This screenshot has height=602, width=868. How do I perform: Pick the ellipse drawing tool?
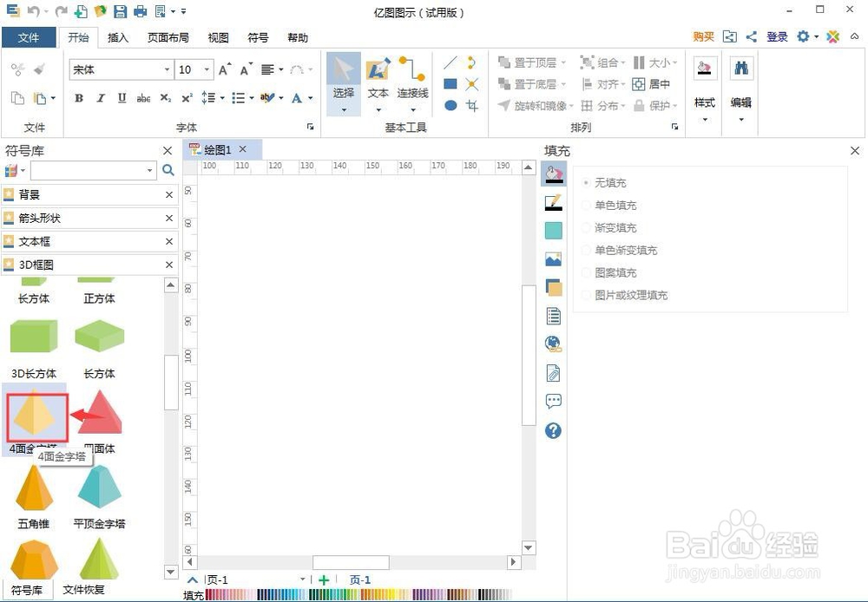pos(450,105)
